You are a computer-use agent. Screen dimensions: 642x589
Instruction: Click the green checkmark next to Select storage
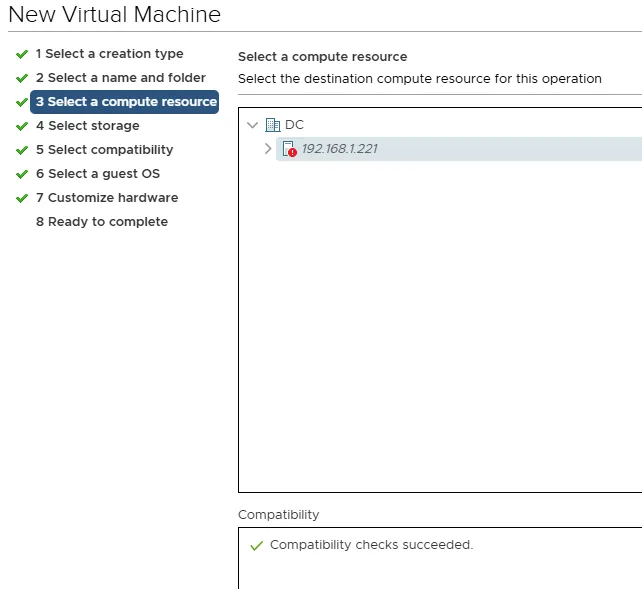click(x=22, y=126)
